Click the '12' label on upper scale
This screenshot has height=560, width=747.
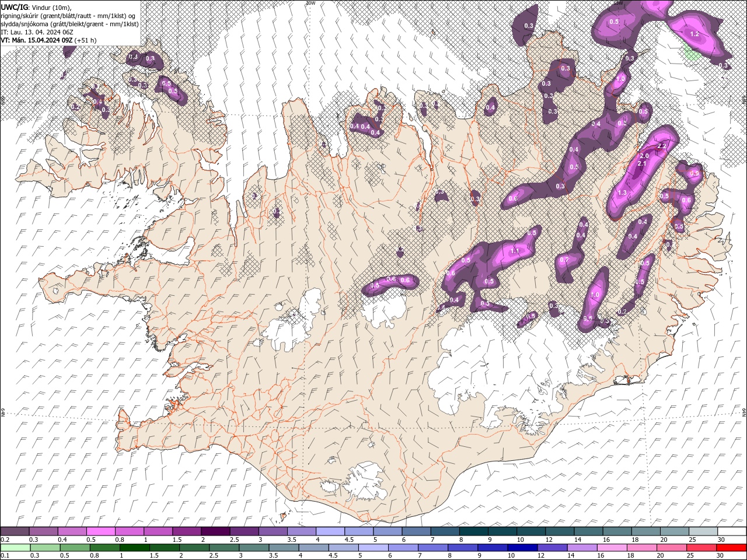(x=548, y=540)
